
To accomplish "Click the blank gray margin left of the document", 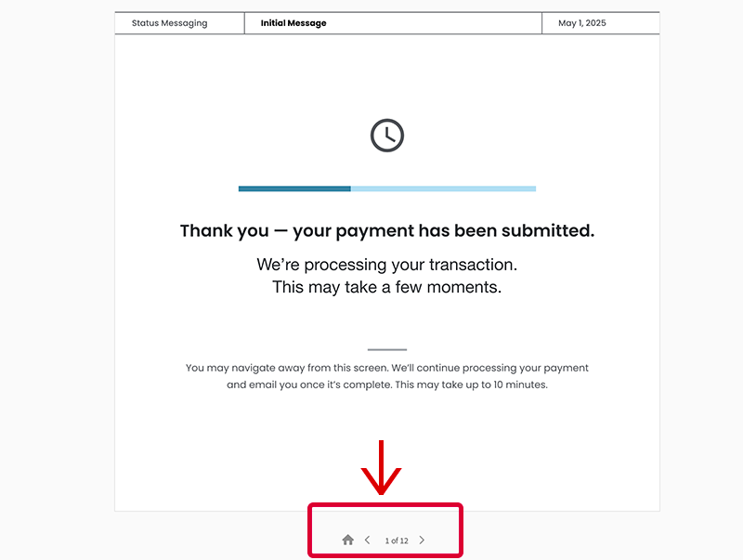I will coord(56,279).
